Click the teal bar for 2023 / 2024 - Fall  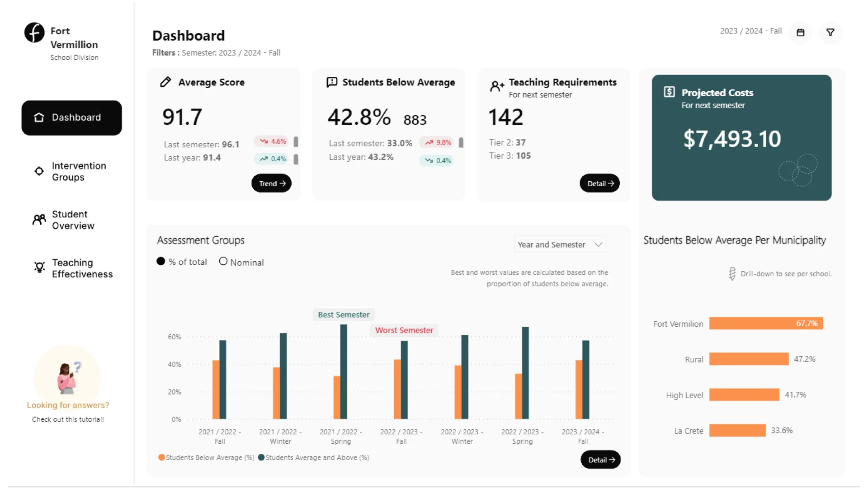coord(586,380)
